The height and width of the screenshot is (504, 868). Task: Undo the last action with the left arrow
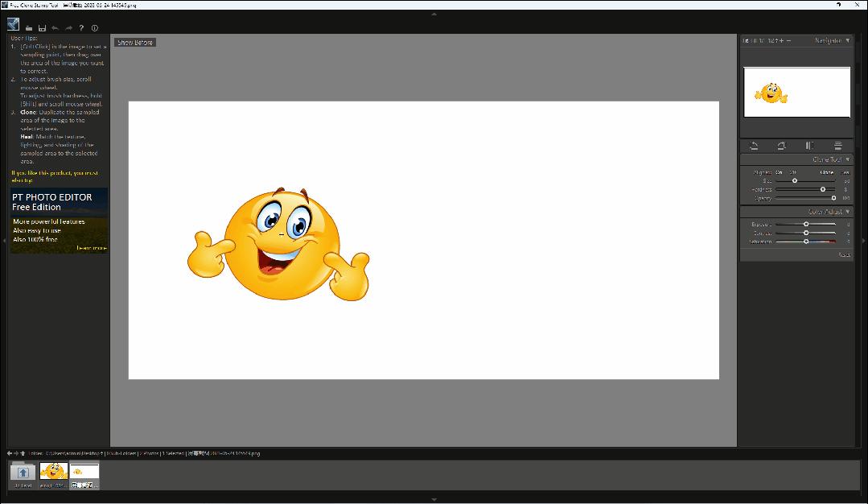(56, 27)
